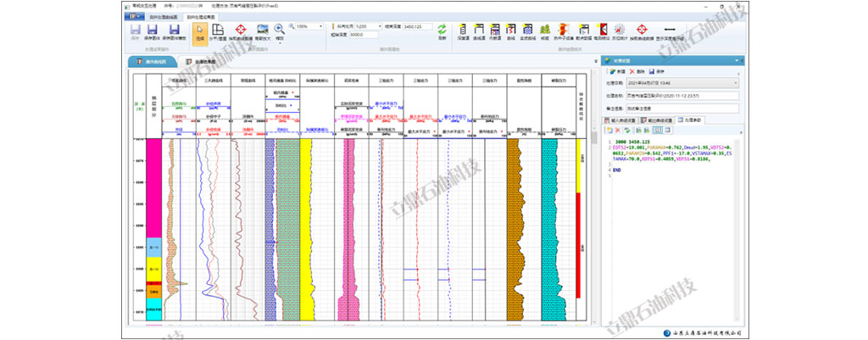
Task: Click the processing name text field
Action: (x=682, y=95)
